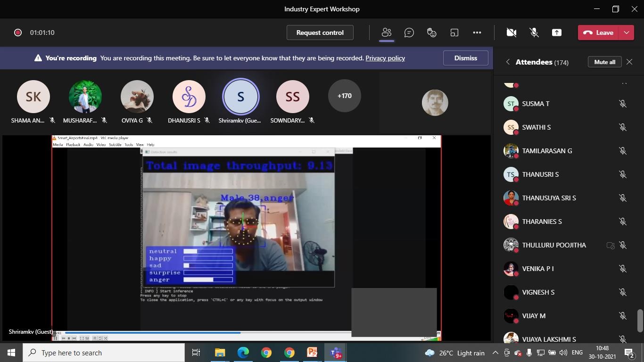This screenshot has width=644, height=362.
Task: Toggle random playback in VLC
Action: [106, 338]
